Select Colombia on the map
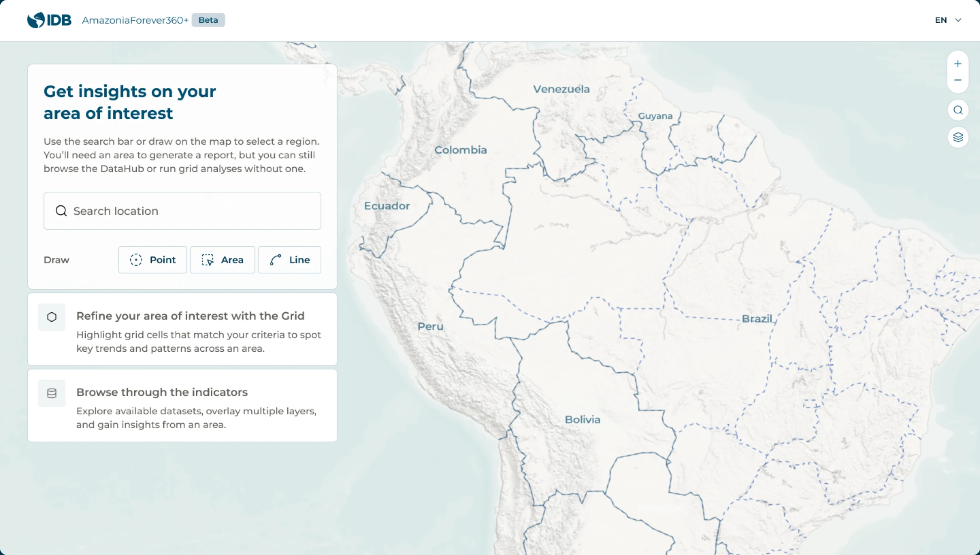Viewport: 980px width, 555px height. pos(460,150)
